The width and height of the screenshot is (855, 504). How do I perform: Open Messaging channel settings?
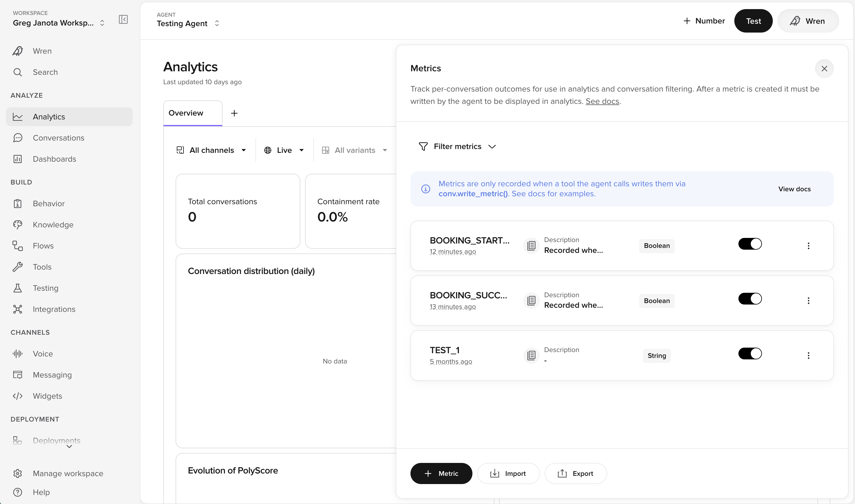[x=69, y=375]
